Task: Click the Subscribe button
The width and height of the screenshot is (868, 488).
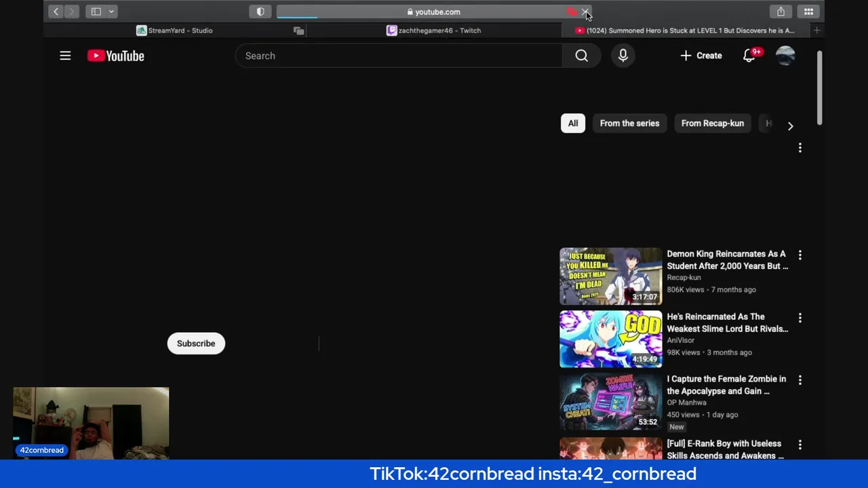Action: pyautogui.click(x=196, y=343)
